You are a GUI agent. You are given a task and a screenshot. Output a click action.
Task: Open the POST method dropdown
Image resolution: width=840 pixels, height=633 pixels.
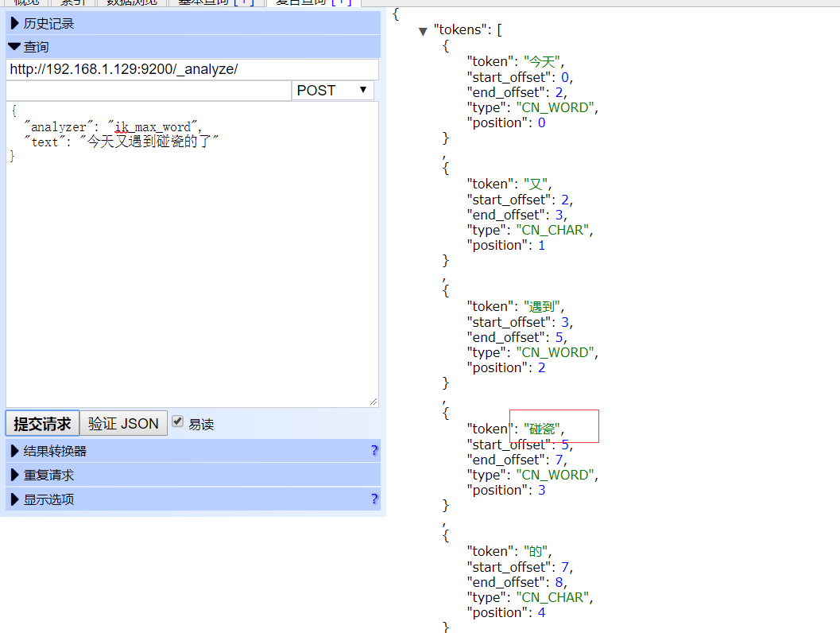(332, 91)
